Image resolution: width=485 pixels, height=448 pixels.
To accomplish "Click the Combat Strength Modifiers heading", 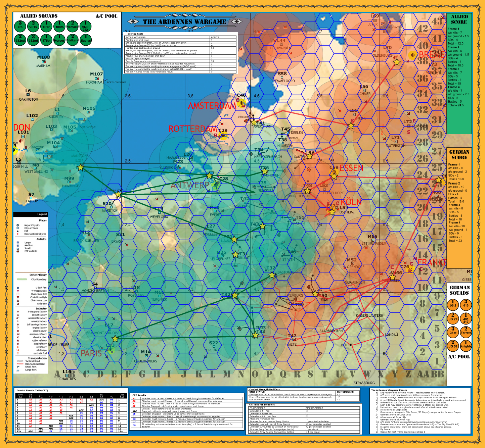I will click(x=264, y=390).
